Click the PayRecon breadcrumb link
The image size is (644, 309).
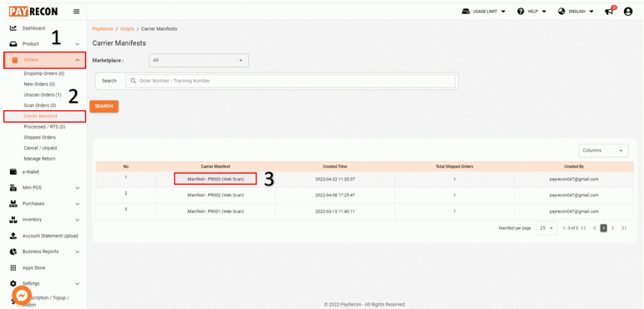tap(103, 29)
